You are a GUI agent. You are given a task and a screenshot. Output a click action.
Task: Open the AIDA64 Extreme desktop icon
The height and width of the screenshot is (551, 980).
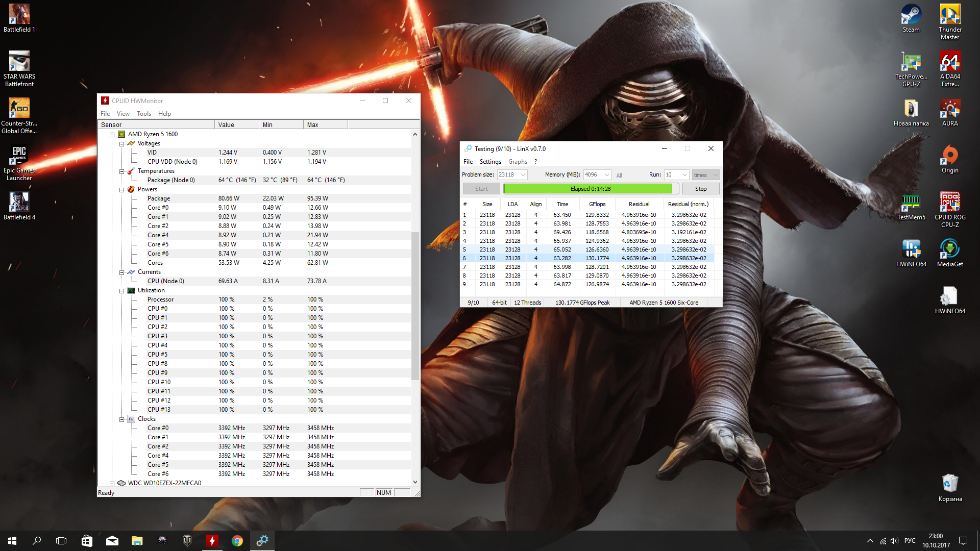950,62
